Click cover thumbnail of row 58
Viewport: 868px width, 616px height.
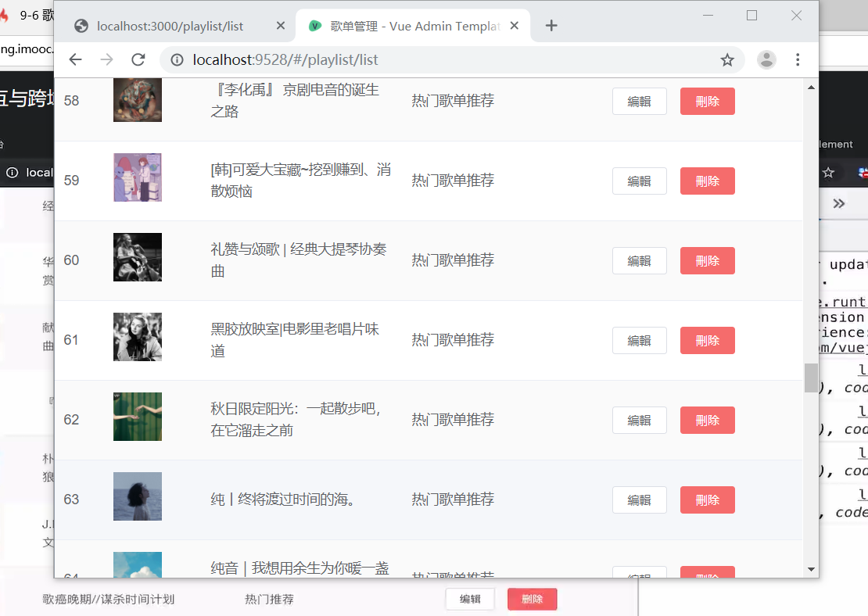pyautogui.click(x=138, y=99)
